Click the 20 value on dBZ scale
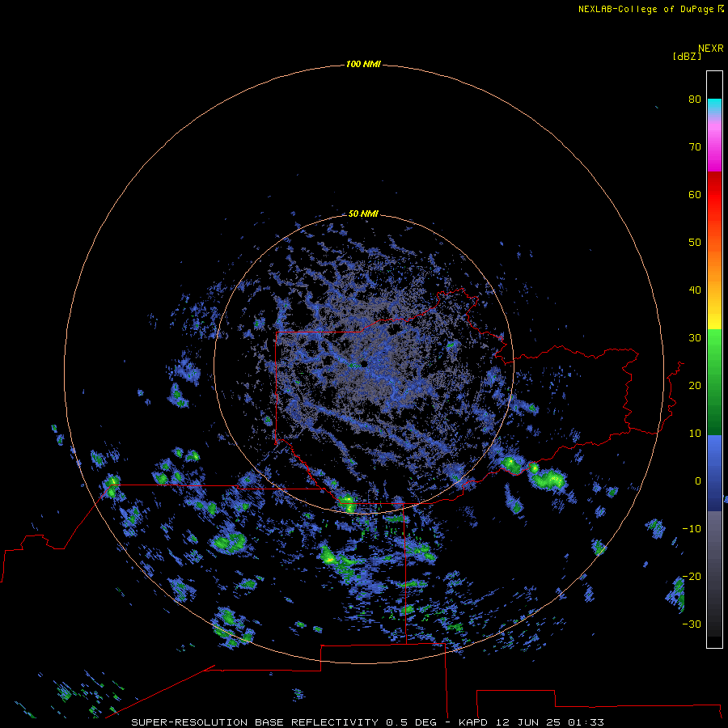Screen dimensions: 728x728 pyautogui.click(x=695, y=385)
